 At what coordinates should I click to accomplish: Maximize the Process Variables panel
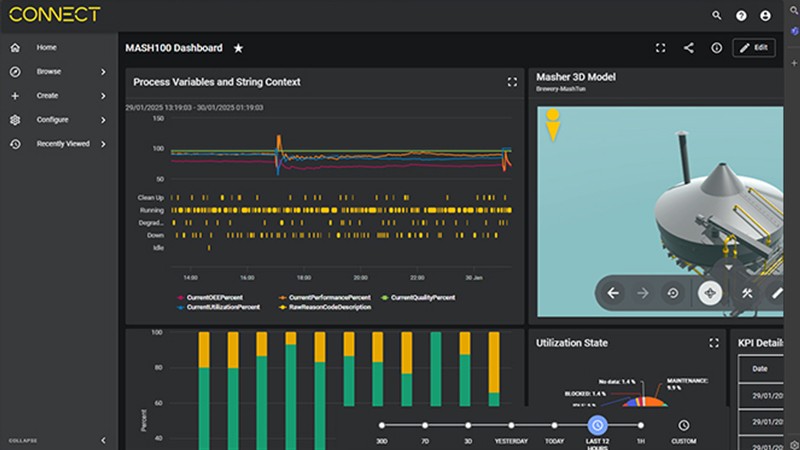coord(512,82)
